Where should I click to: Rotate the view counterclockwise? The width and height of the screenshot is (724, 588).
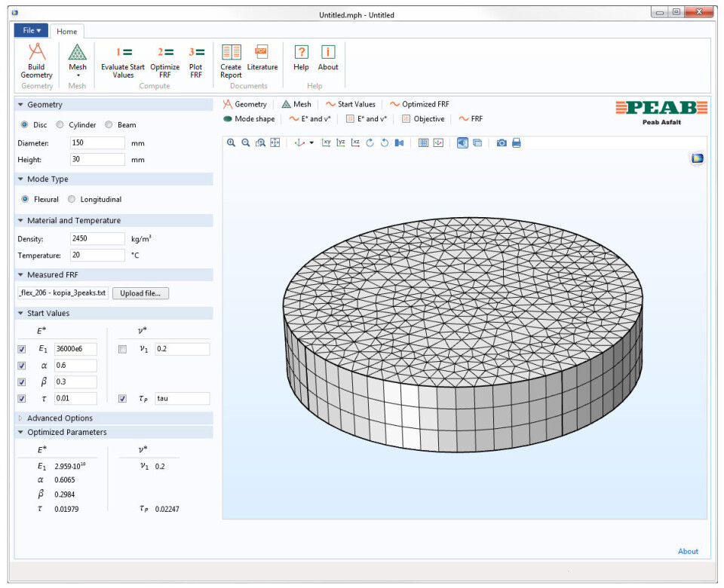click(384, 143)
